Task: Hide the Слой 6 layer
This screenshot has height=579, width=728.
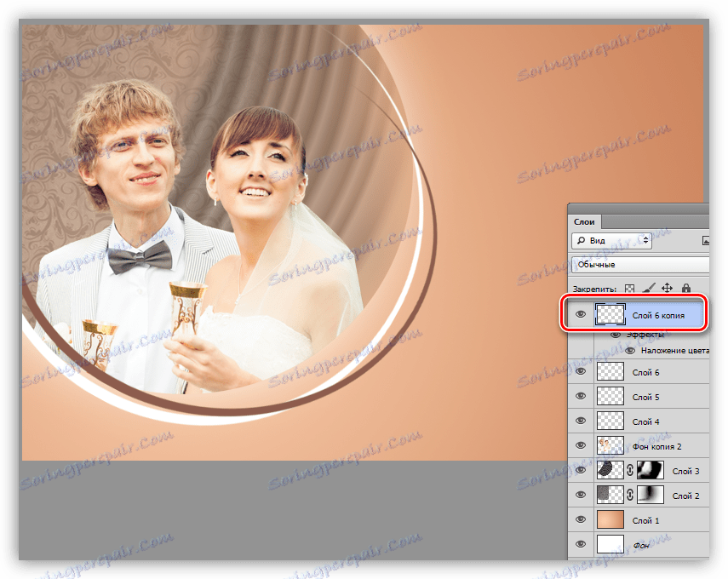Action: (581, 371)
